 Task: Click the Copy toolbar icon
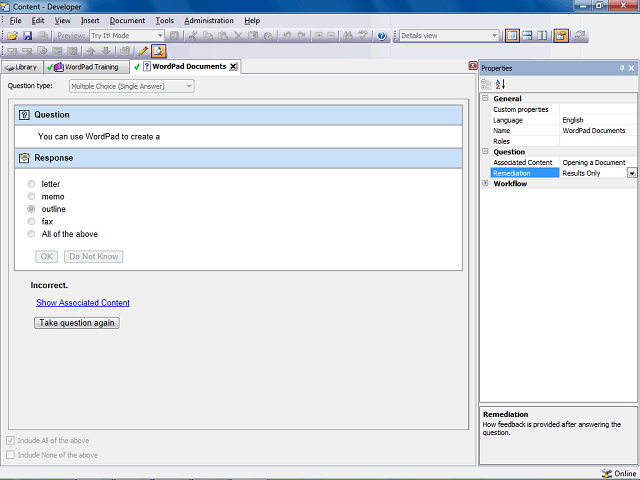208,36
